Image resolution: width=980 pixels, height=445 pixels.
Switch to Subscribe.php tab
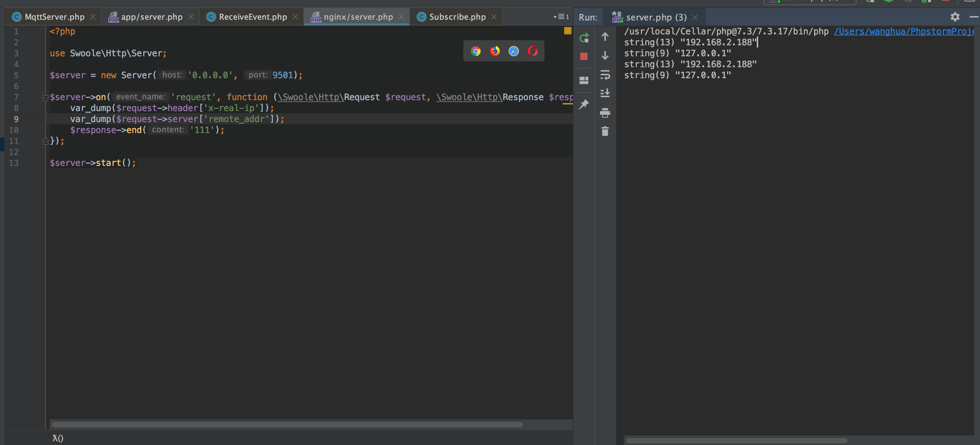(456, 17)
